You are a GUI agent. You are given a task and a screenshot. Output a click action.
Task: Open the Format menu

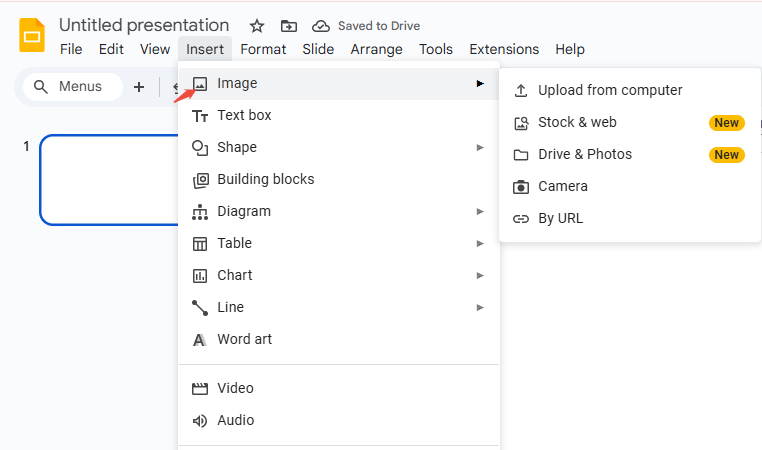[263, 49]
